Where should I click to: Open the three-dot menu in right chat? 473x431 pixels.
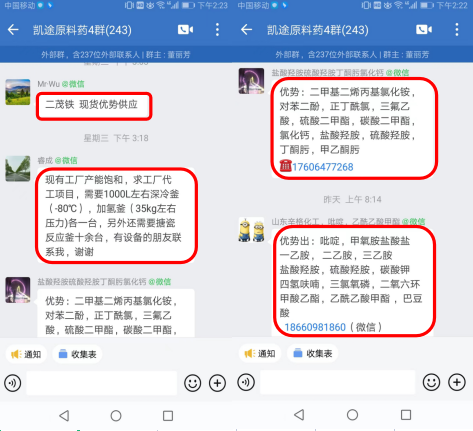tap(457, 30)
